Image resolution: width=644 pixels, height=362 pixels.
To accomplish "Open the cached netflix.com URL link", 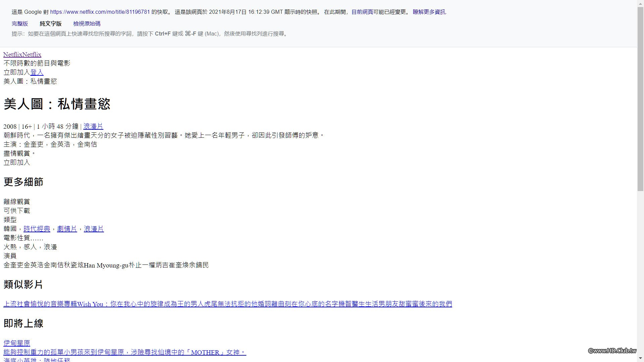I will (x=100, y=12).
